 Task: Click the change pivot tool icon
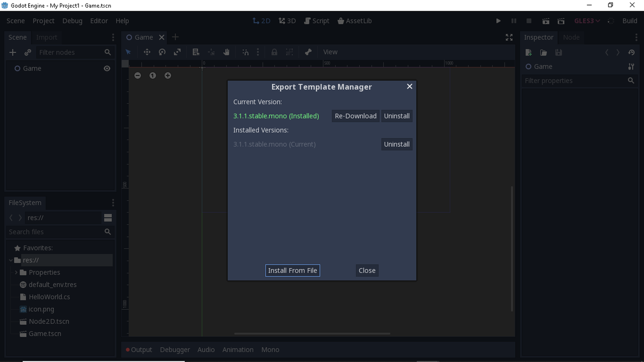[211, 52]
